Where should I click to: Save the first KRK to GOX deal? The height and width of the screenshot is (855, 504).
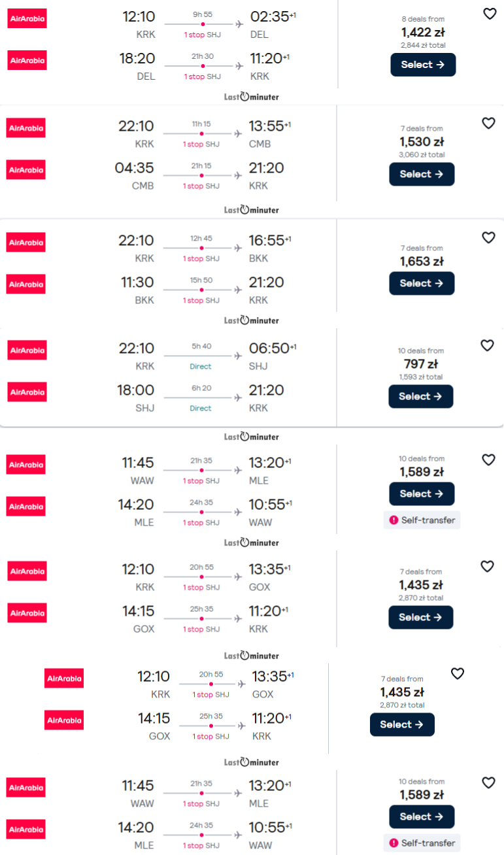point(488,566)
